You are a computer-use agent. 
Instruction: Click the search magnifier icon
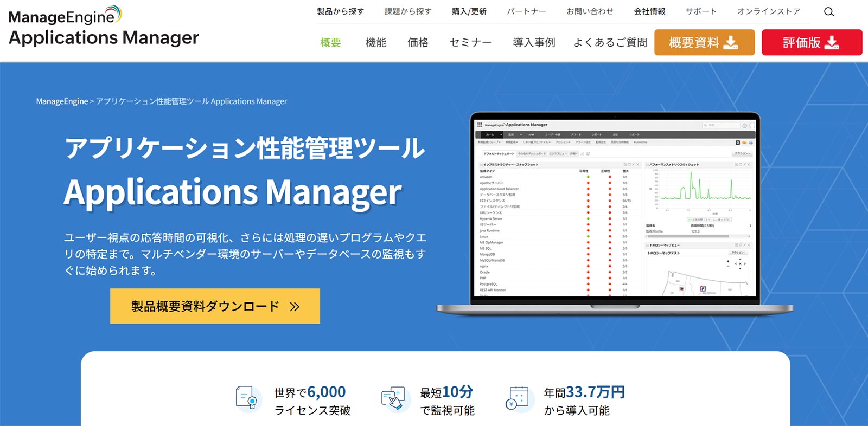click(829, 12)
